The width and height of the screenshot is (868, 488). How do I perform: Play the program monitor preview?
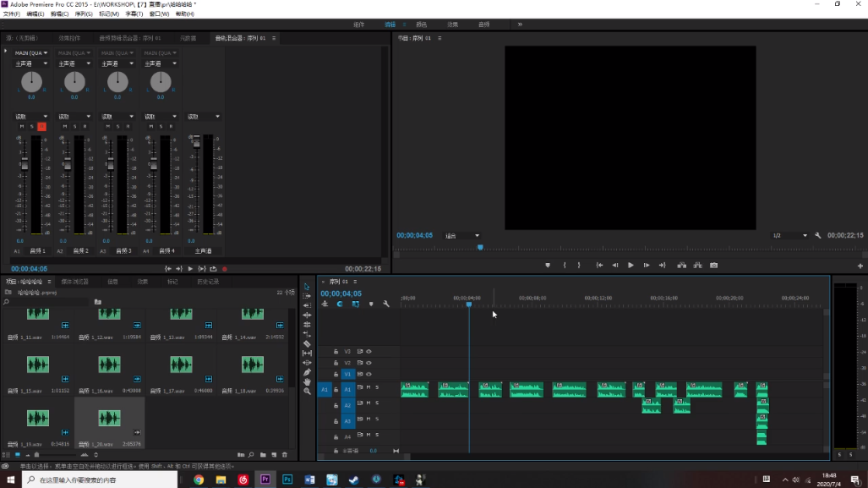click(x=631, y=266)
